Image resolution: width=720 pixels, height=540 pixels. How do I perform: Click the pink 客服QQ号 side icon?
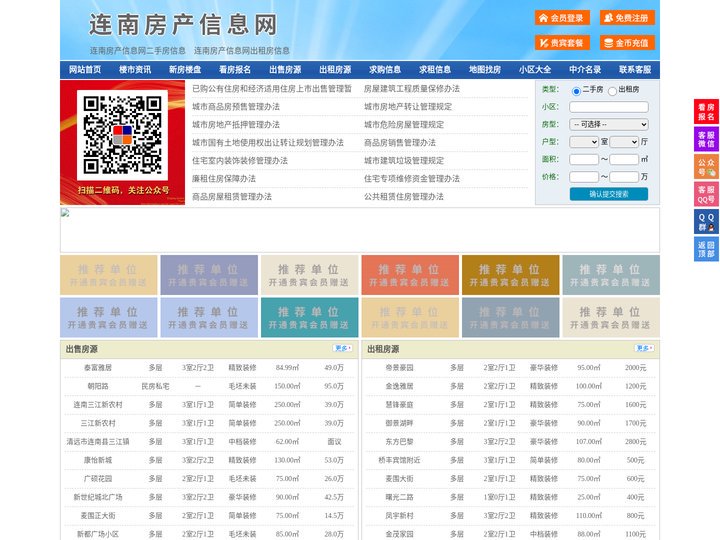706,194
